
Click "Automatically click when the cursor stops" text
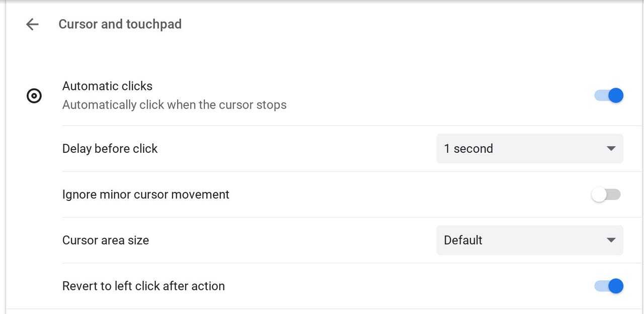[174, 105]
